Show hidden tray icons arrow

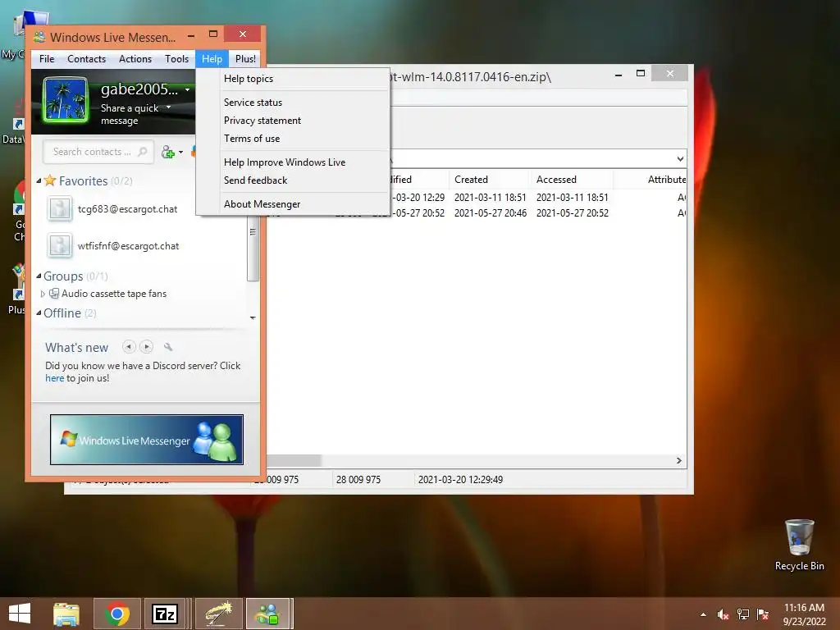click(x=703, y=614)
